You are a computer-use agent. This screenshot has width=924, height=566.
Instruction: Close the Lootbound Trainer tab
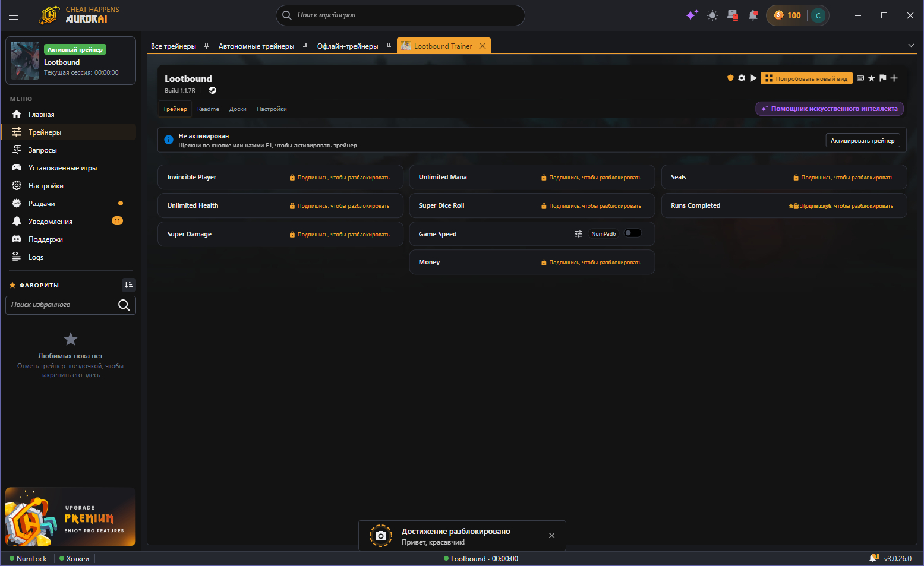[483, 46]
